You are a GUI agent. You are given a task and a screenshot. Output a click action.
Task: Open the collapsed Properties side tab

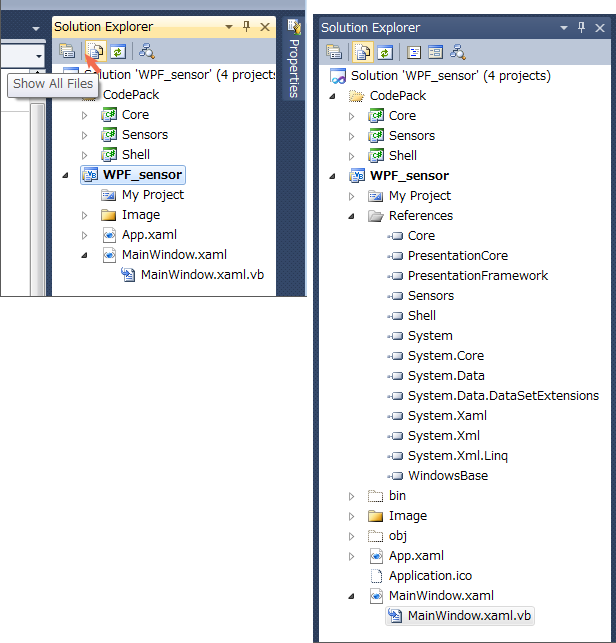(294, 58)
